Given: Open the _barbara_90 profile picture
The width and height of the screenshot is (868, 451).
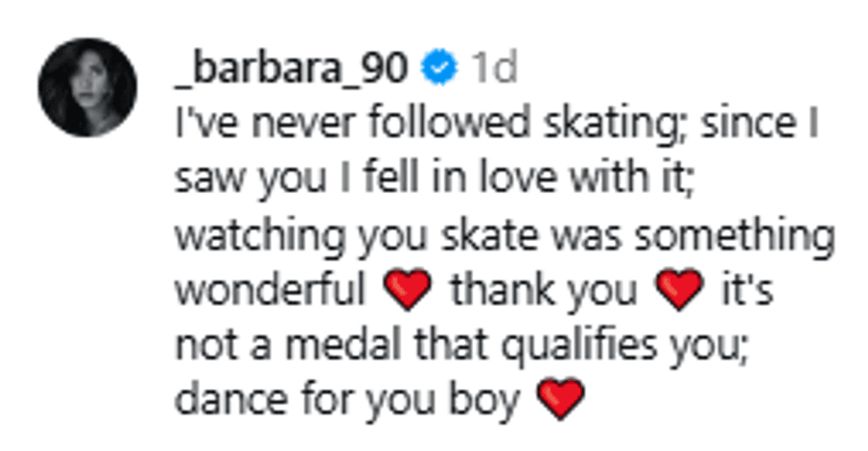Looking at the screenshot, I should tap(87, 87).
